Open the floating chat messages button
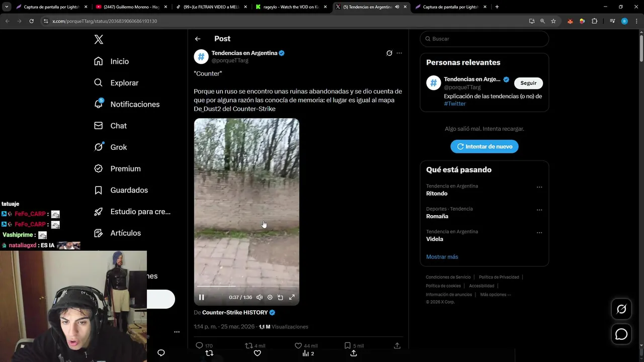The width and height of the screenshot is (644, 362). point(621,334)
